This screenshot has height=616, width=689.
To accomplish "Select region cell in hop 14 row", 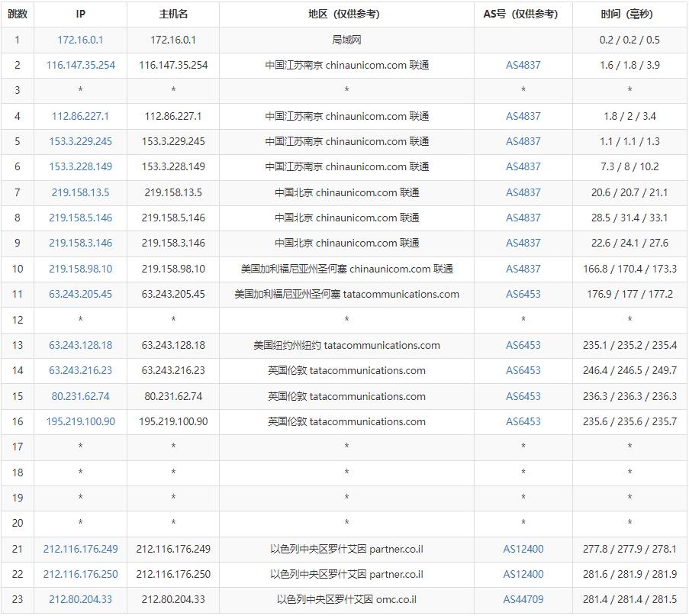I will (x=346, y=370).
